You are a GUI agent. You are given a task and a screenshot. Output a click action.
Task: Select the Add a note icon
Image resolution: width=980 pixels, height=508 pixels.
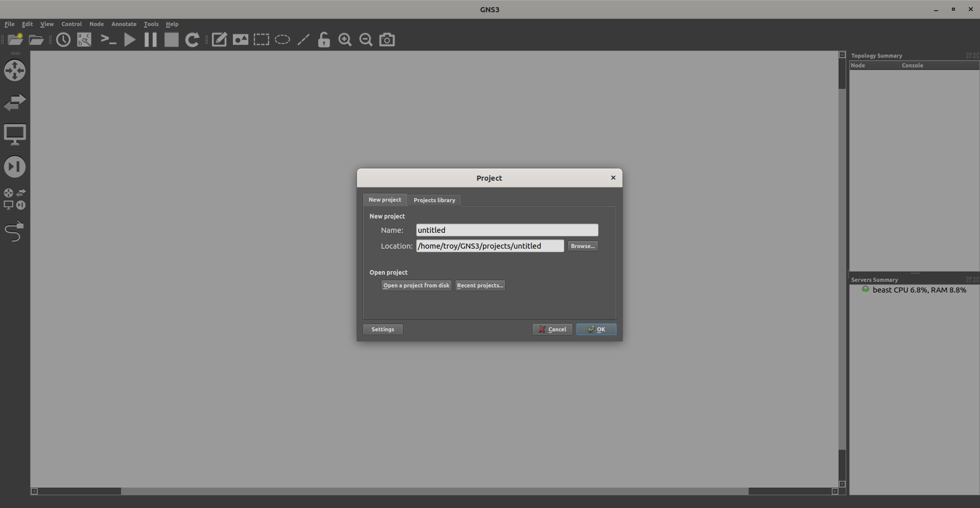coord(219,40)
